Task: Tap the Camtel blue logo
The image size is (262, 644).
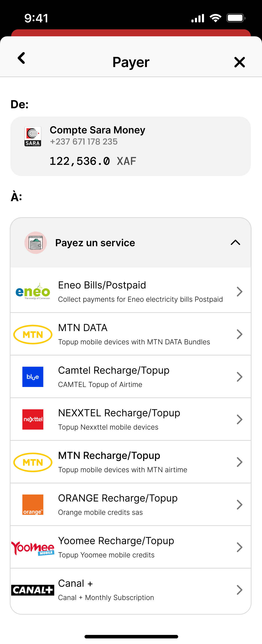Action: point(33,377)
